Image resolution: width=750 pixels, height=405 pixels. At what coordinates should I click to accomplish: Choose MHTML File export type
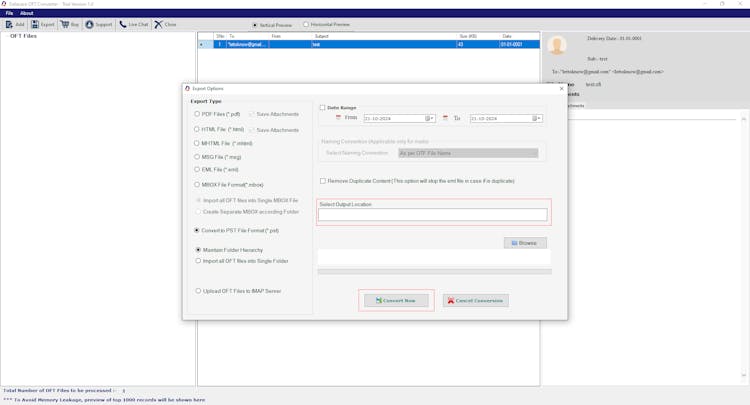197,143
